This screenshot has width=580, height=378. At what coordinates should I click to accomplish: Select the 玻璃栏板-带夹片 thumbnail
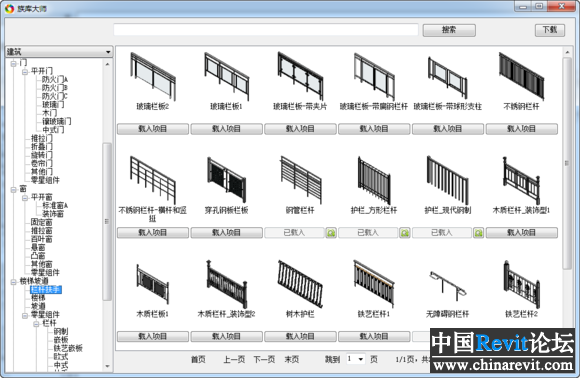coord(300,76)
